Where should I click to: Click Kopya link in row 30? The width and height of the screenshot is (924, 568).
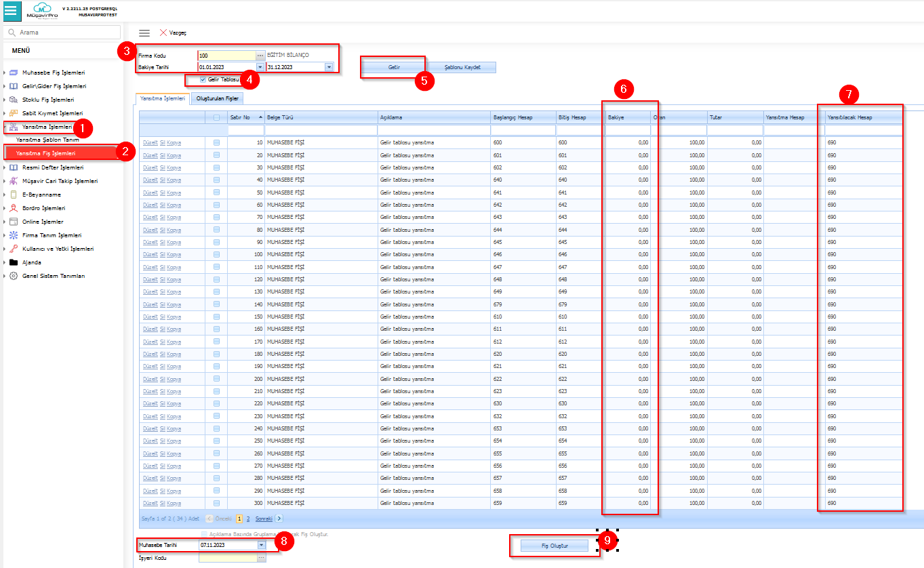174,167
